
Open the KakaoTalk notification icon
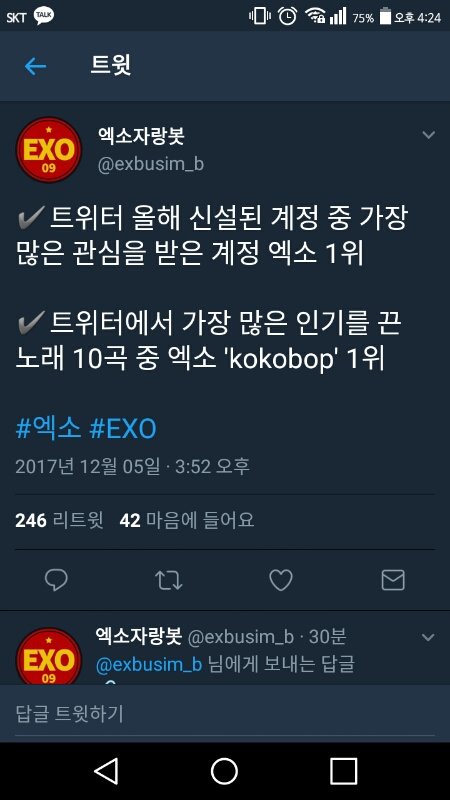44,16
